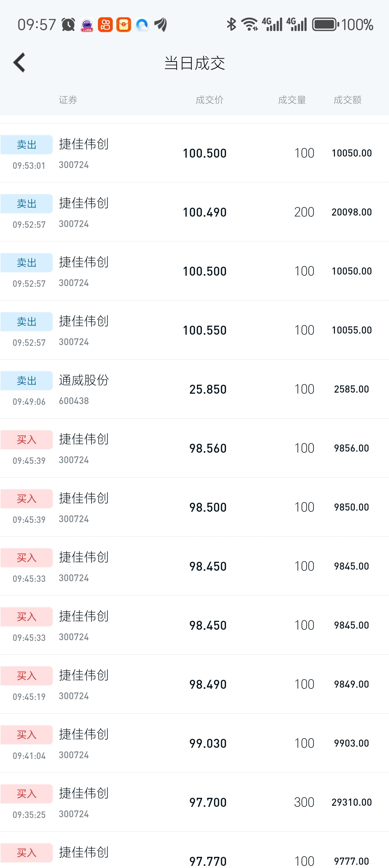Viewport: 389px width, 868px height.
Task: Tap the battery indicator icon
Action: [325, 24]
